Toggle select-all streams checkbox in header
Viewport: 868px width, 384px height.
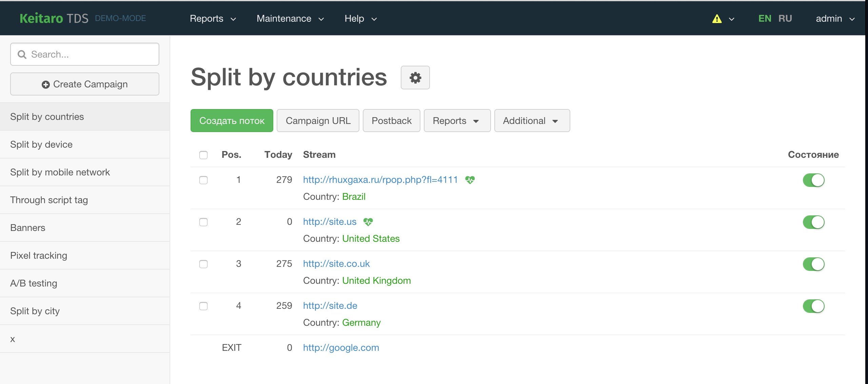pyautogui.click(x=203, y=155)
